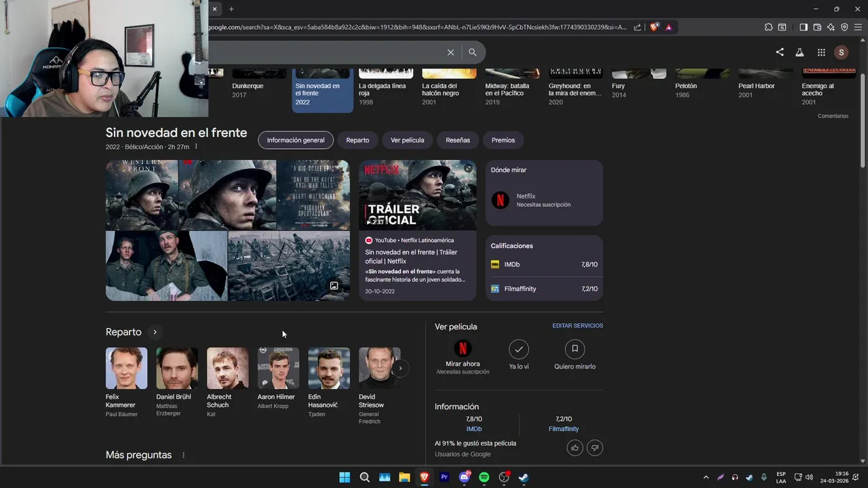
Task: Open Leo AI sparkle icon
Action: 831,27
